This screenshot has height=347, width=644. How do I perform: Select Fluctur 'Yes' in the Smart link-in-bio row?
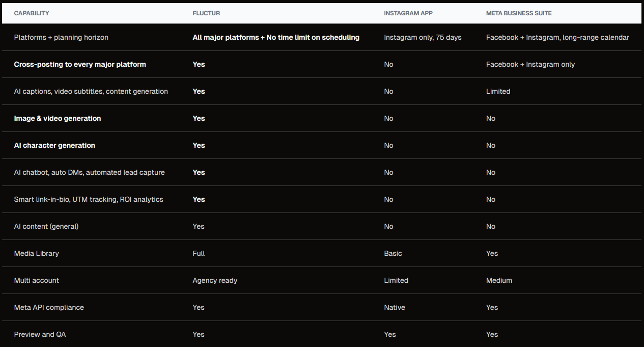pos(199,199)
